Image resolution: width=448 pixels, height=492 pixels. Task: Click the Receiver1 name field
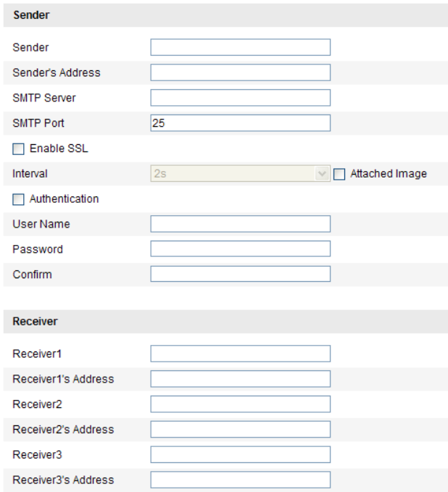click(x=240, y=354)
